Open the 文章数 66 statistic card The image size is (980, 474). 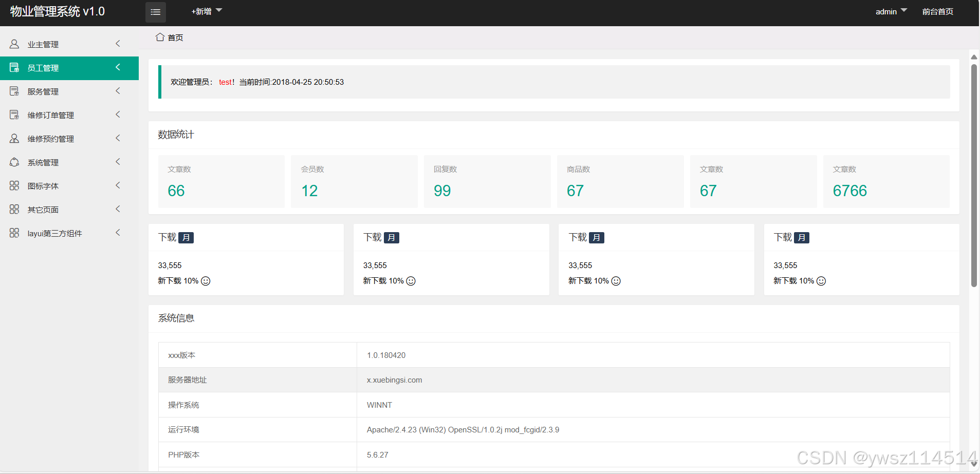coord(221,181)
